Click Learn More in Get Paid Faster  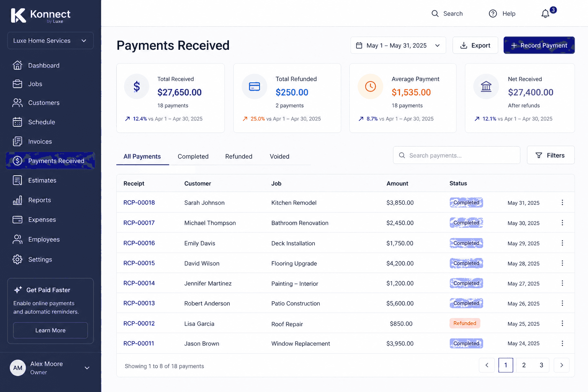coord(51,330)
